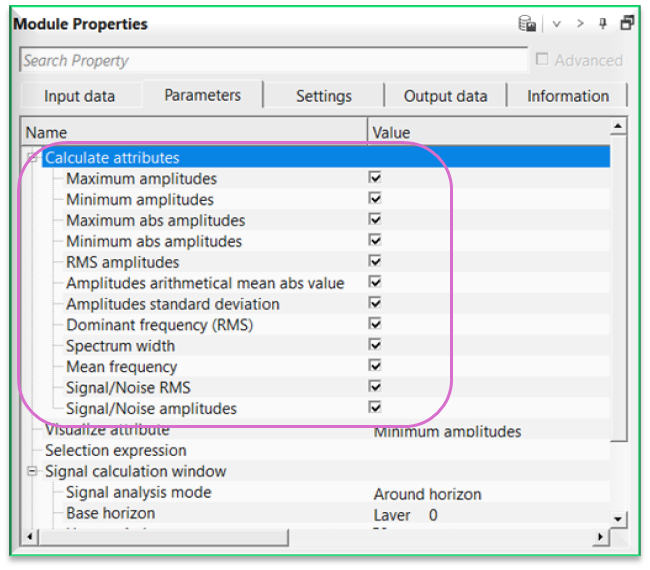Select the Maximum amplitudes row label
The height and width of the screenshot is (570, 650).
click(141, 179)
